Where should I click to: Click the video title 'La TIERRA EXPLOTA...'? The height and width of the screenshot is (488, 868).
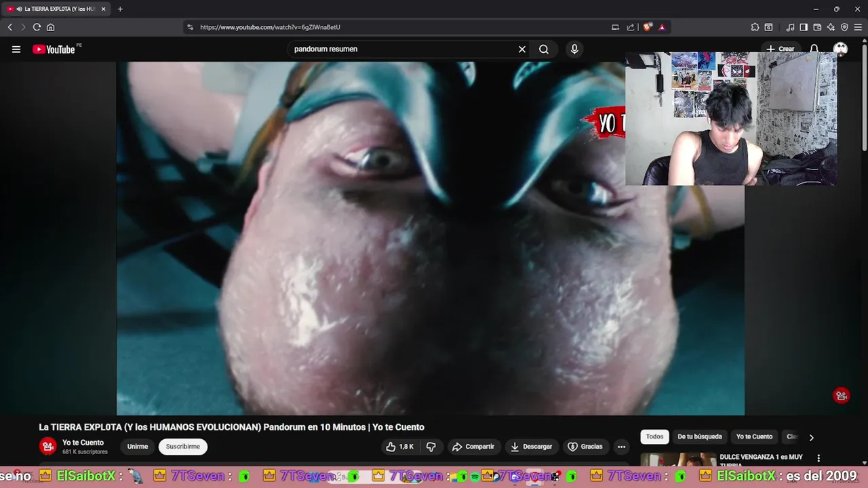point(231,427)
